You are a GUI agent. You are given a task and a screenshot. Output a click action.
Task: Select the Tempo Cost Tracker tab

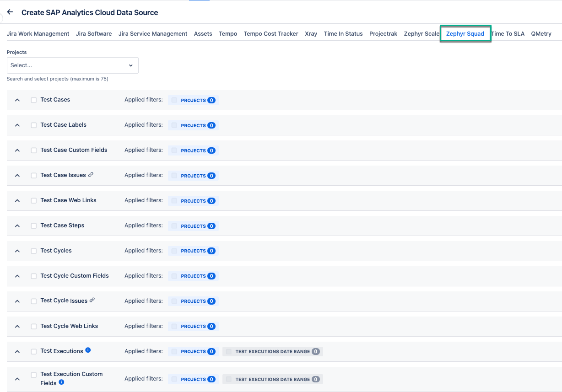[x=271, y=34]
